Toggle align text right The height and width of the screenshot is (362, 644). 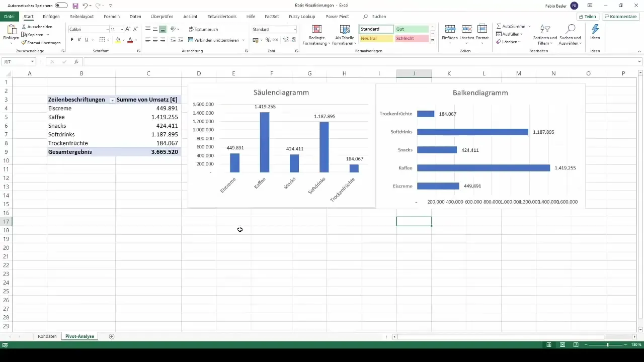pos(163,40)
